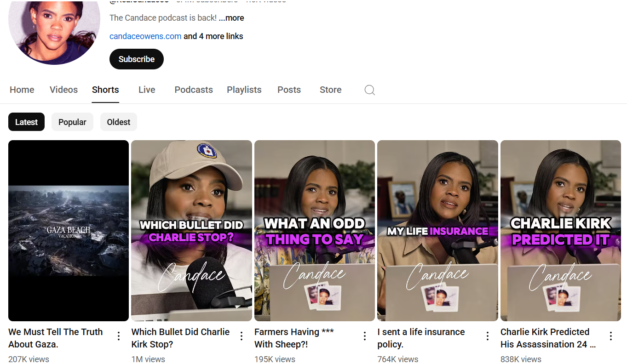Go to the Home tab
Viewport: 627px width, 364px height.
(22, 90)
